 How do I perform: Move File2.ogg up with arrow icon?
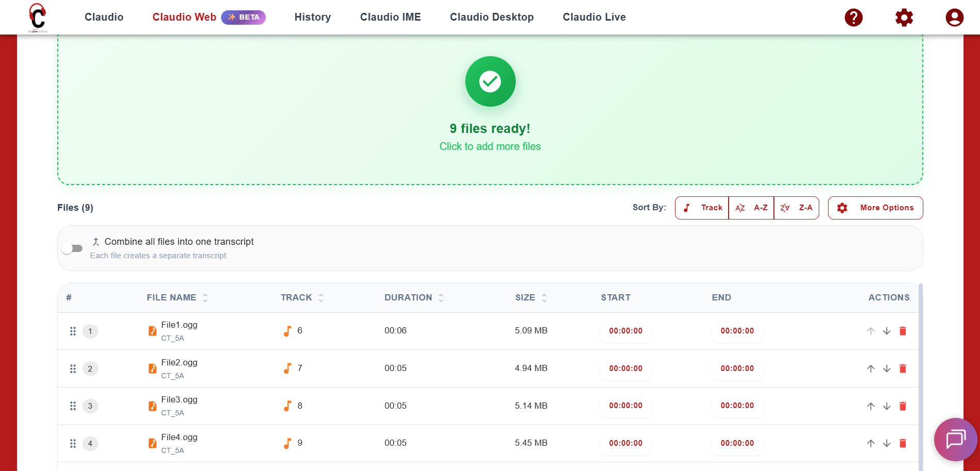(x=871, y=368)
